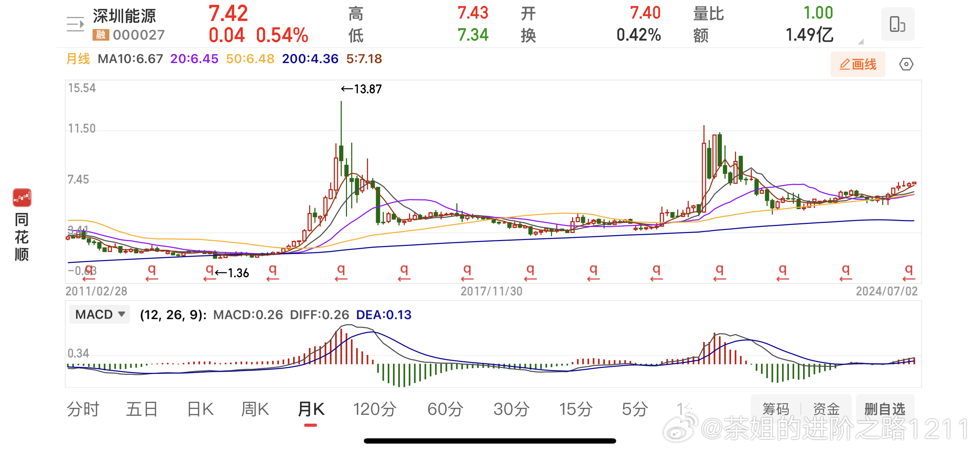Tap the 0.54% change percentage
Screen dimensions: 980x452
(x=282, y=35)
